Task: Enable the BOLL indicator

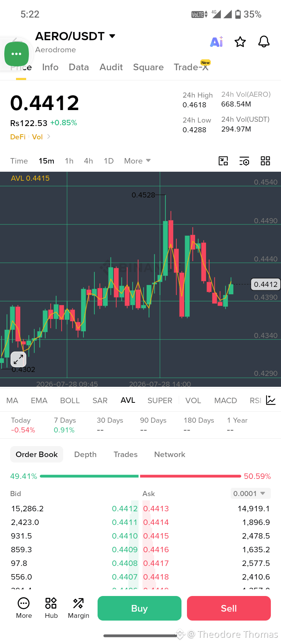Action: 70,400
